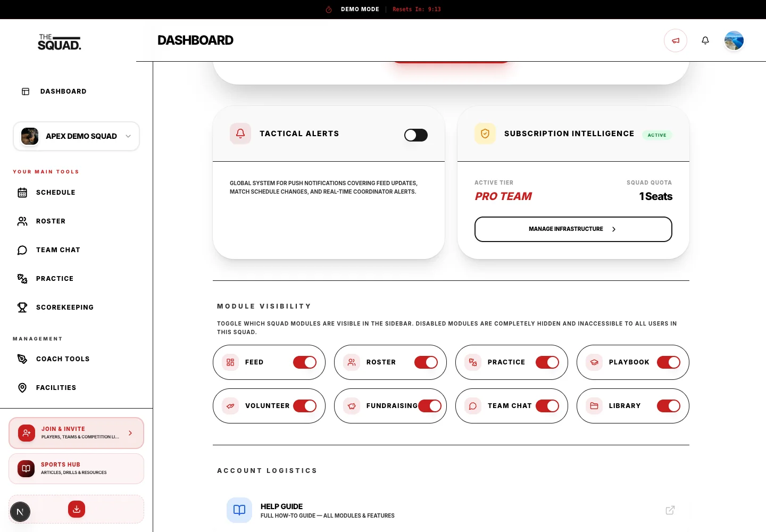Click the Volunteer handshake icon
766x532 pixels.
coord(230,406)
